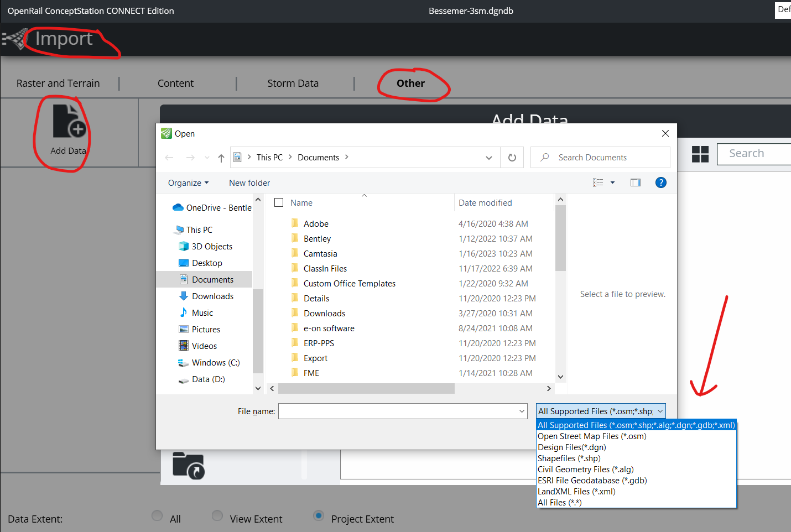Expand the Organize menu
This screenshot has width=791, height=532.
189,183
